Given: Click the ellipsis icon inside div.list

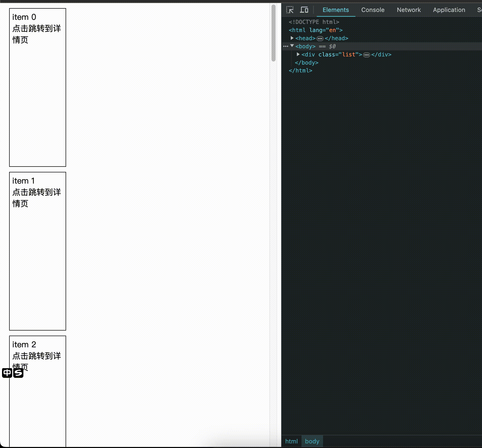Looking at the screenshot, I should tap(366, 55).
